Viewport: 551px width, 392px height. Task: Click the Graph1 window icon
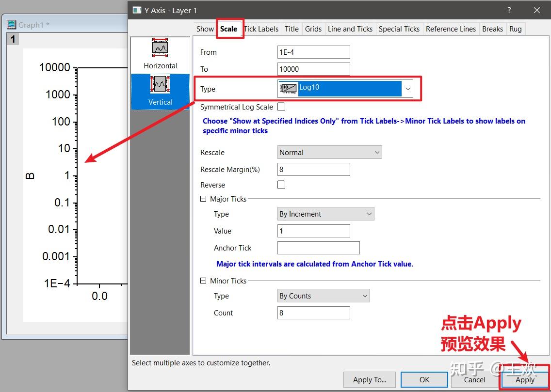point(12,25)
